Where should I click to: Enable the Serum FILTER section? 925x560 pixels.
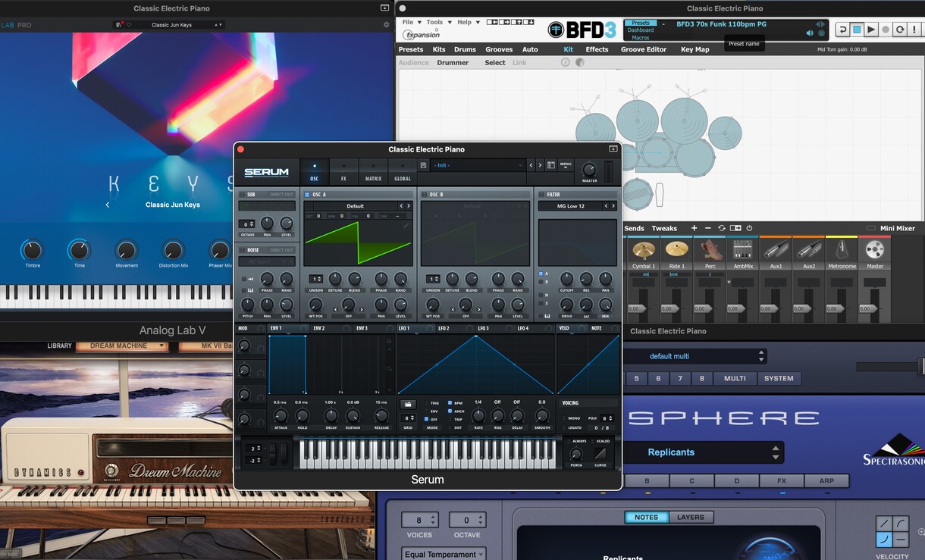tap(541, 195)
